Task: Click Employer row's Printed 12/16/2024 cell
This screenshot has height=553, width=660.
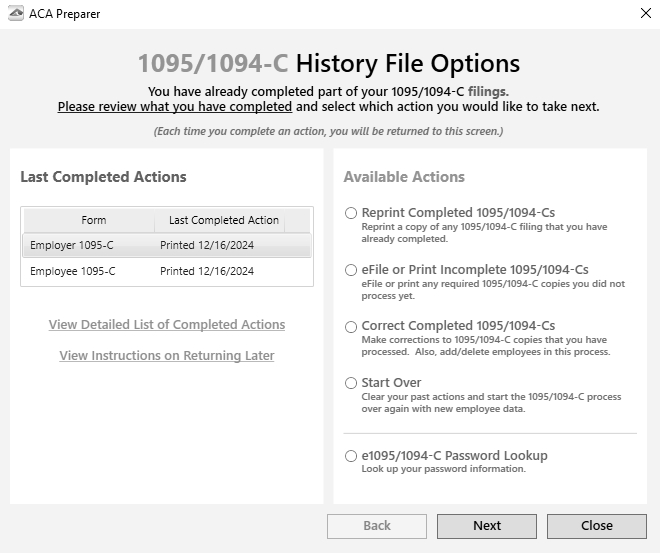Action: (207, 245)
